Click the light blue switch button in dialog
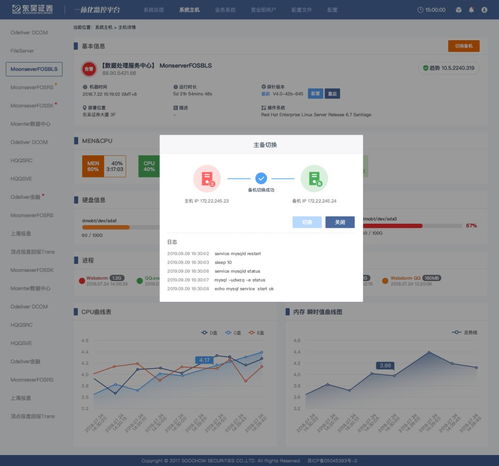 tap(307, 222)
